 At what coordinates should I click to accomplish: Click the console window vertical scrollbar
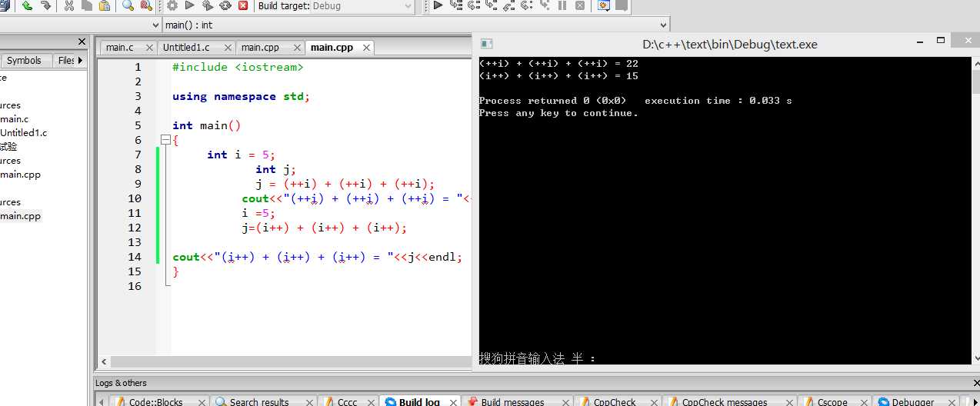[975, 210]
